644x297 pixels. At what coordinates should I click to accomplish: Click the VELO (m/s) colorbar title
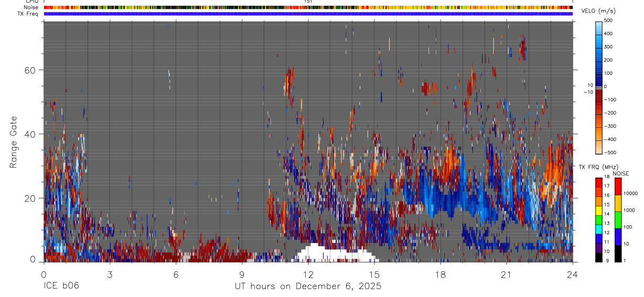click(x=599, y=12)
